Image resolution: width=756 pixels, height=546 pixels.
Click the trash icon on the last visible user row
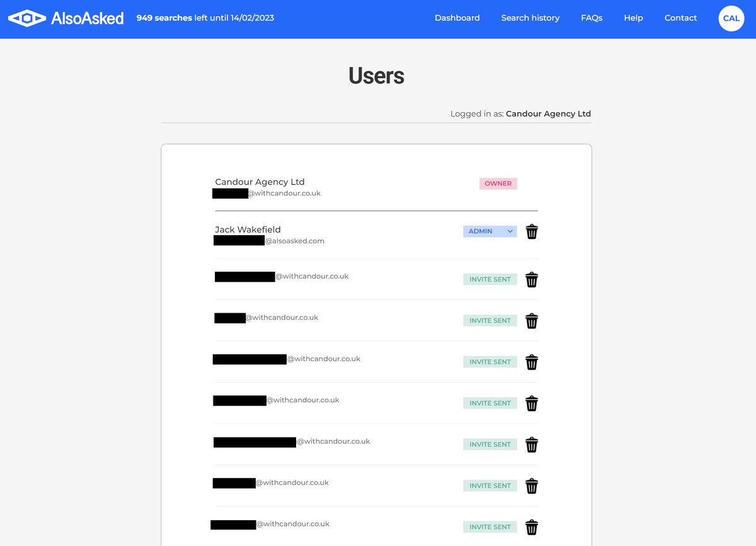[532, 527]
